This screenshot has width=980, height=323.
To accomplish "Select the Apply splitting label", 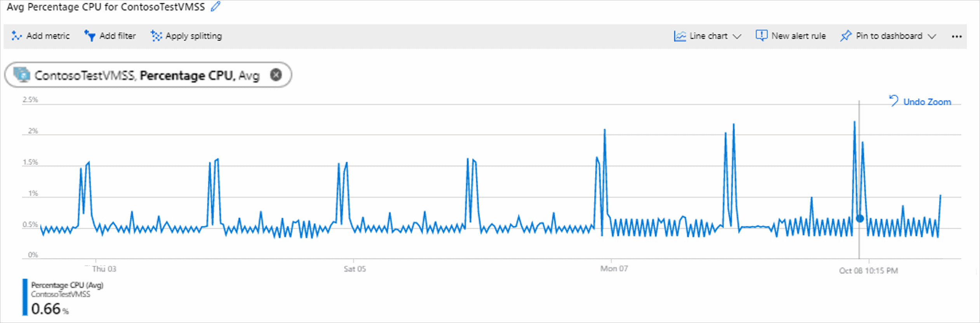I will (194, 36).
